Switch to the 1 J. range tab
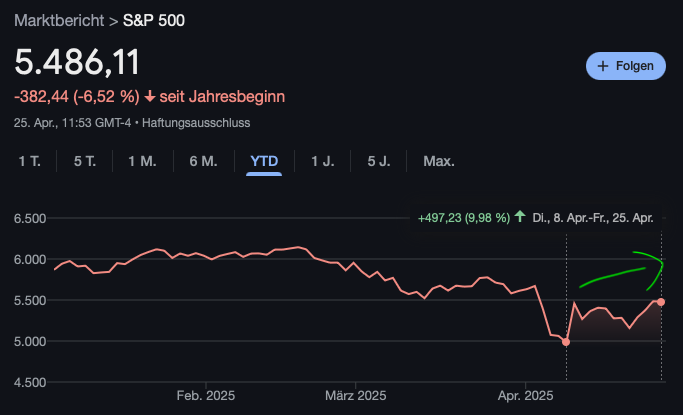This screenshot has height=415, width=683. pos(323,161)
